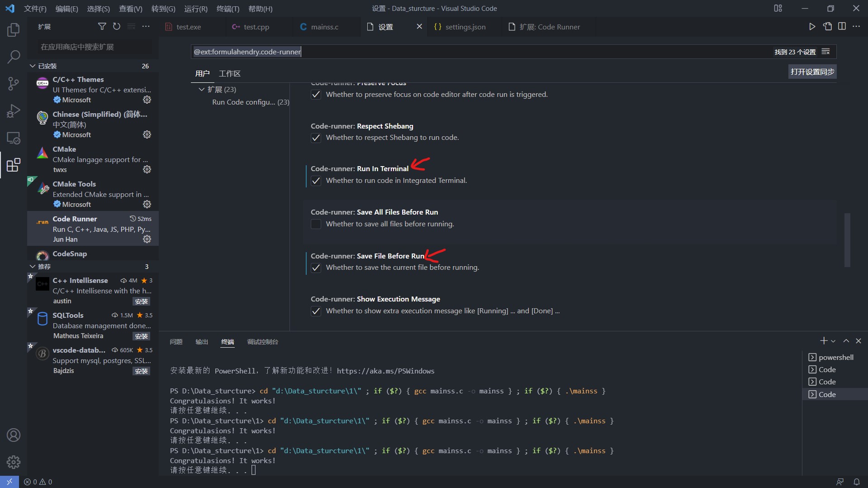Viewport: 868px width, 488px height.
Task: Click Turn on Settings Sync button
Action: click(812, 72)
